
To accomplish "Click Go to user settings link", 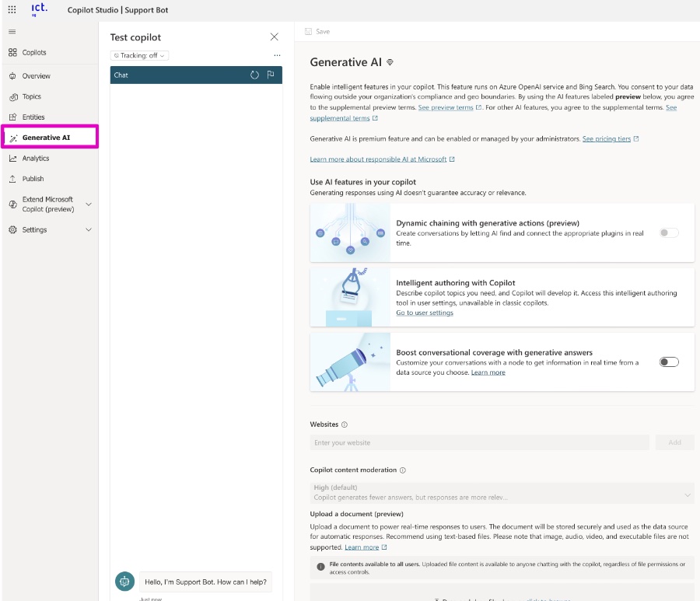I will pyautogui.click(x=425, y=313).
